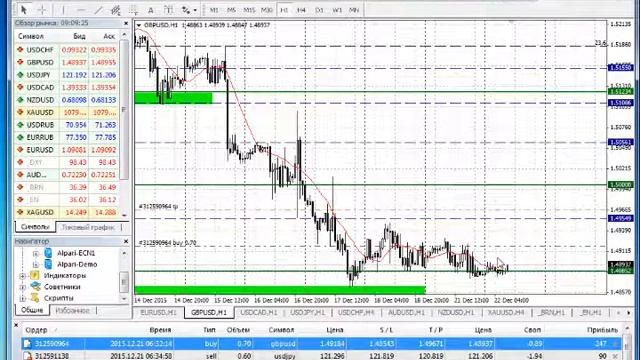
Task: Select Alpari-Demo in Navigator
Action: (x=77, y=264)
